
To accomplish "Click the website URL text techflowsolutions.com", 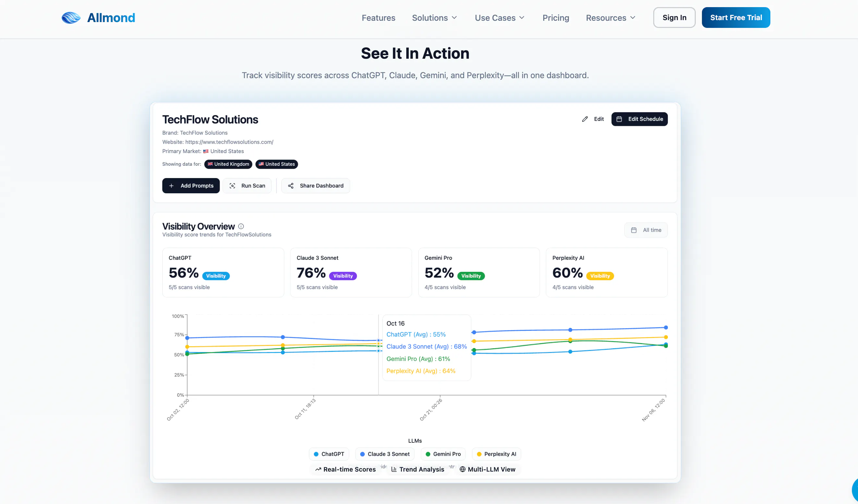I will click(x=229, y=142).
